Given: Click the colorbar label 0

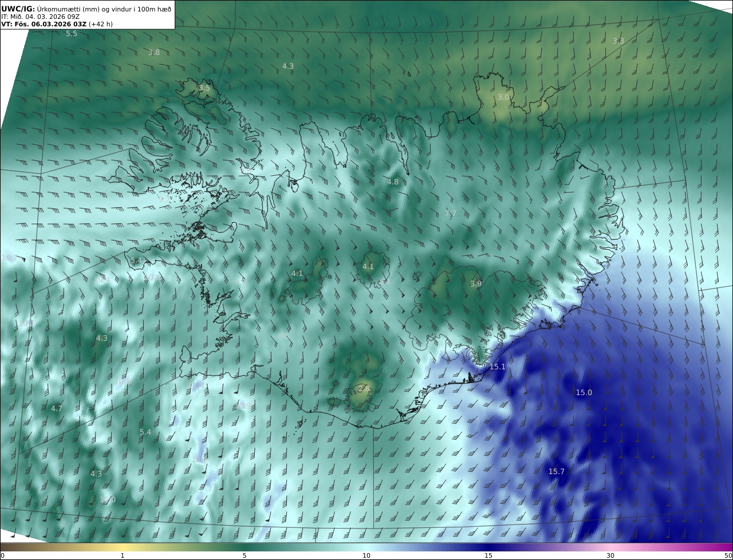Looking at the screenshot, I should [x=2, y=555].
